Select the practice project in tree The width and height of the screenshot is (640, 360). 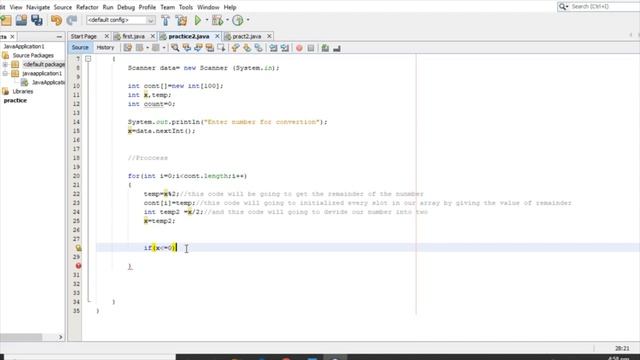pyautogui.click(x=15, y=100)
